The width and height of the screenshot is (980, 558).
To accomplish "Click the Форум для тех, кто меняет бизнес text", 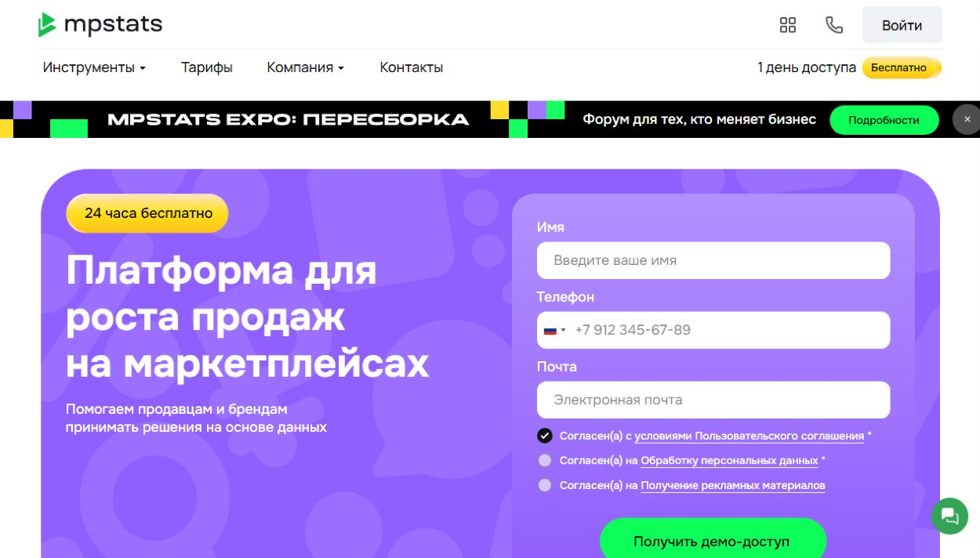I will coord(699,120).
